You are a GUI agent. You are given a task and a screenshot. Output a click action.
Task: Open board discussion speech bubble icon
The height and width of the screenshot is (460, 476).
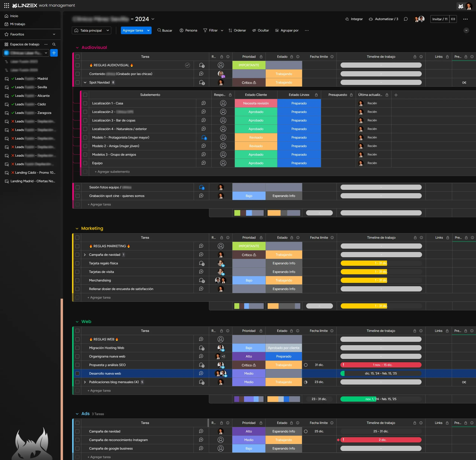pos(406,19)
